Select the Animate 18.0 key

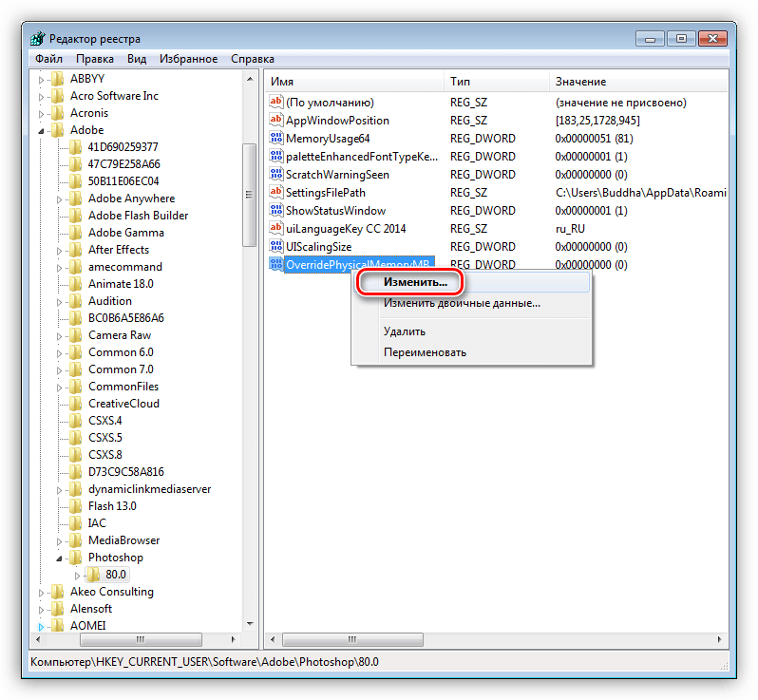coord(121,284)
